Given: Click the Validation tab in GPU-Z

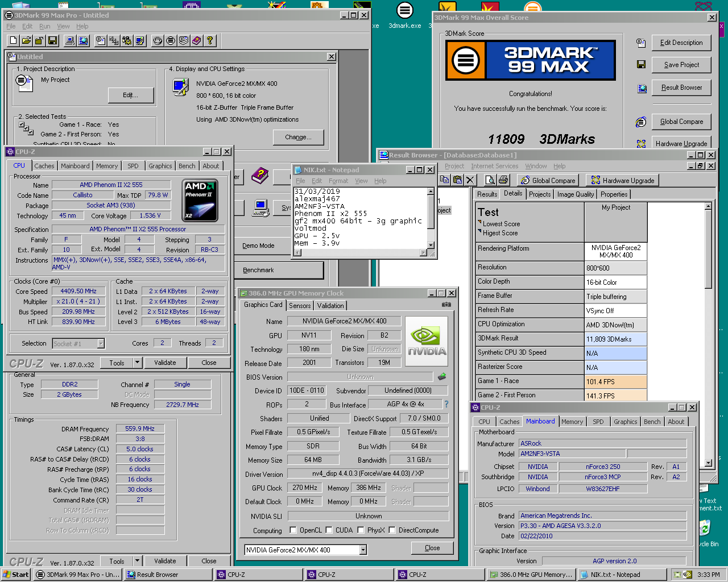Looking at the screenshot, I should click(x=330, y=306).
